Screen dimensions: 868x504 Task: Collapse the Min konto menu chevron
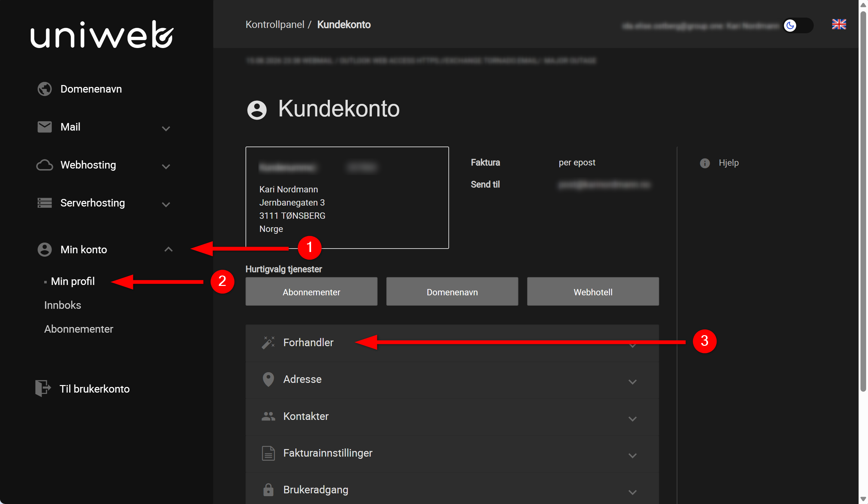click(x=168, y=249)
